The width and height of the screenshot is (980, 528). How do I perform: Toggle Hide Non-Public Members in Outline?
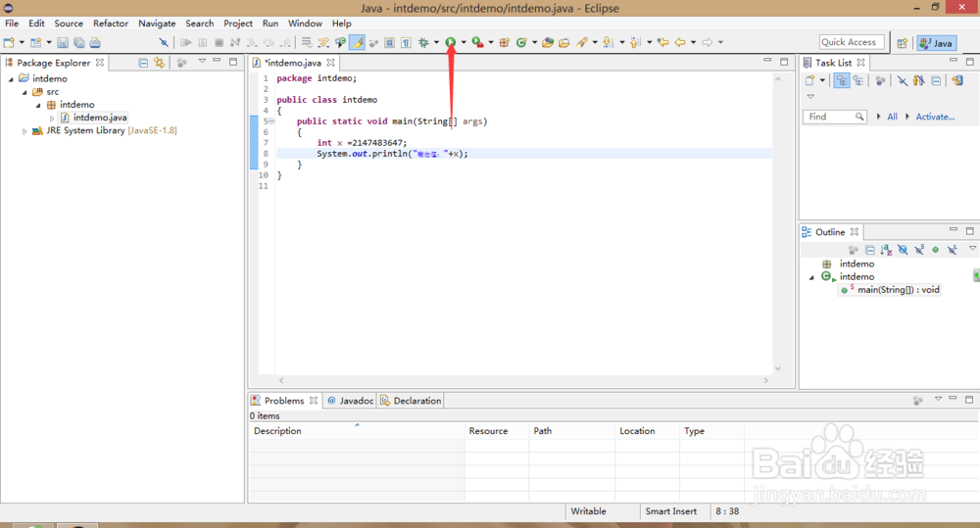[935, 250]
